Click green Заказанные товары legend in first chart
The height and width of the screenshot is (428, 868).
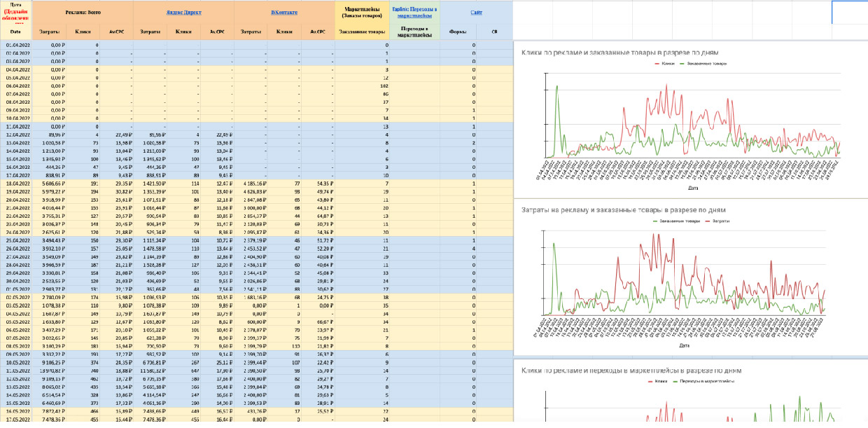click(703, 64)
